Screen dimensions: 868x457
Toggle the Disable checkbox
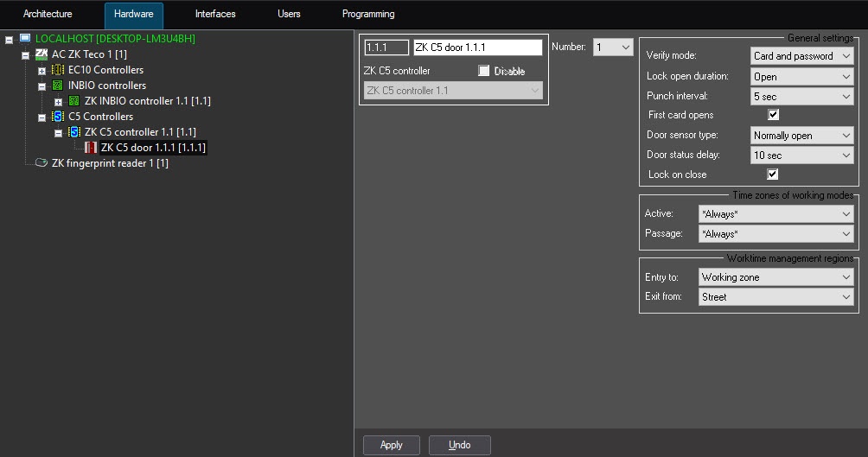coord(484,71)
